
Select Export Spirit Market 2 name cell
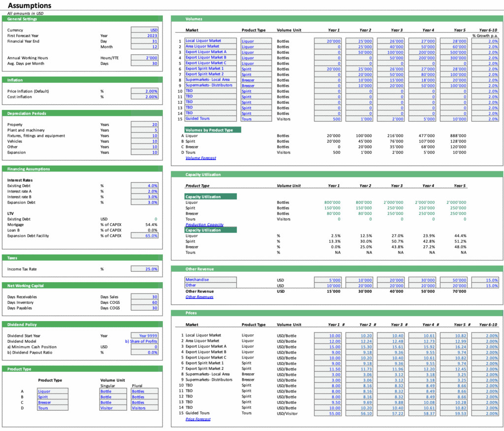coord(211,74)
